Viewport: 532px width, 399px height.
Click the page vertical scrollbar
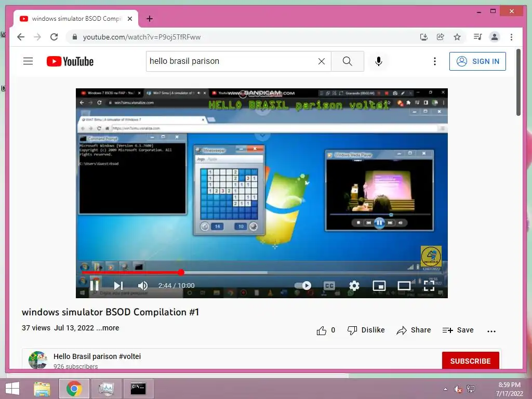[518, 83]
